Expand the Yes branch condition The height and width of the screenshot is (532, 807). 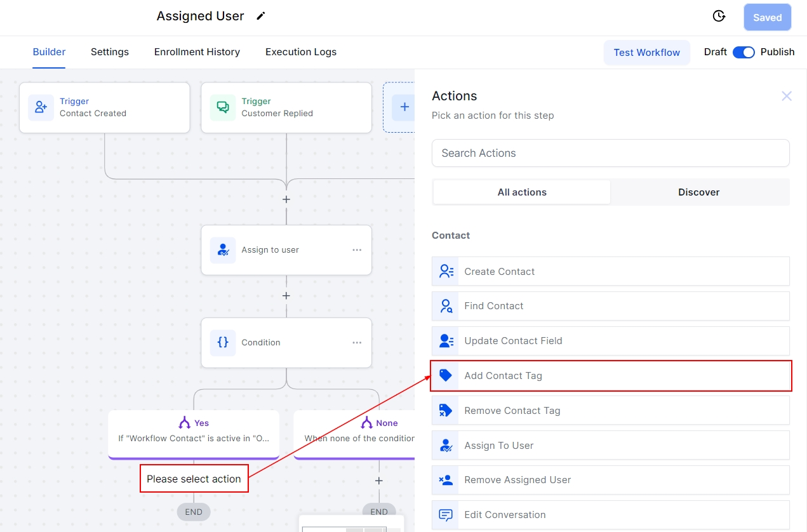(x=194, y=431)
